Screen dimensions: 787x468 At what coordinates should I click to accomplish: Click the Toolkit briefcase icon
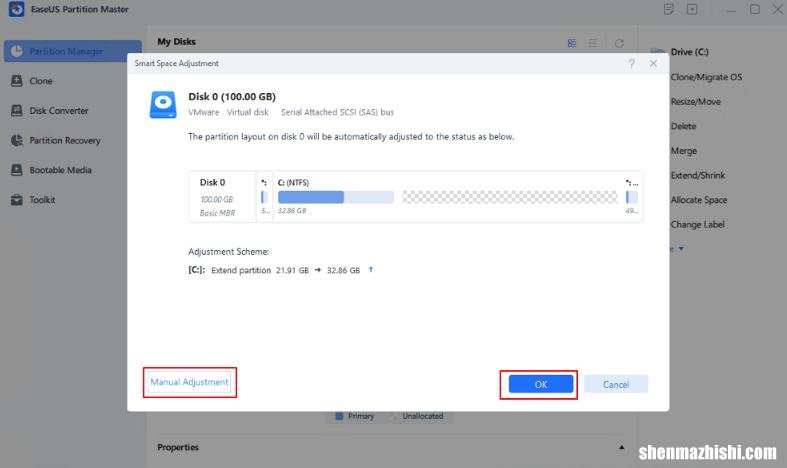17,199
